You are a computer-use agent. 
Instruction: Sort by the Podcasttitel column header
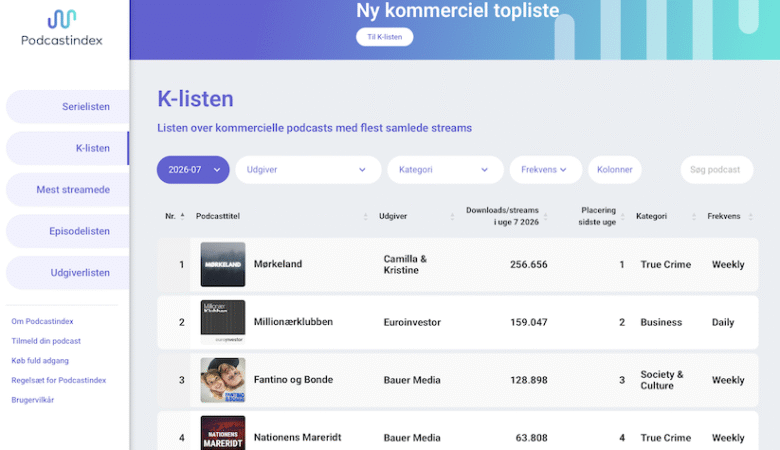click(217, 216)
